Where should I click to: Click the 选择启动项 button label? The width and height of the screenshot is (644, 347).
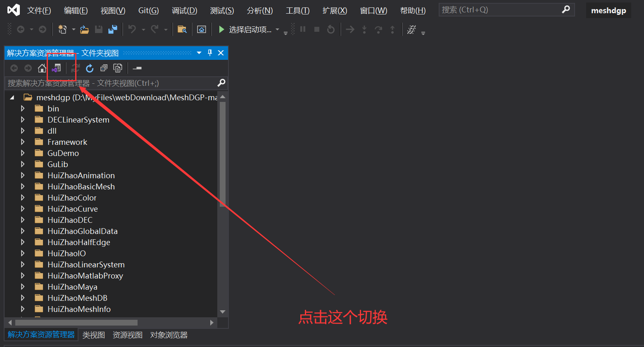tap(250, 30)
